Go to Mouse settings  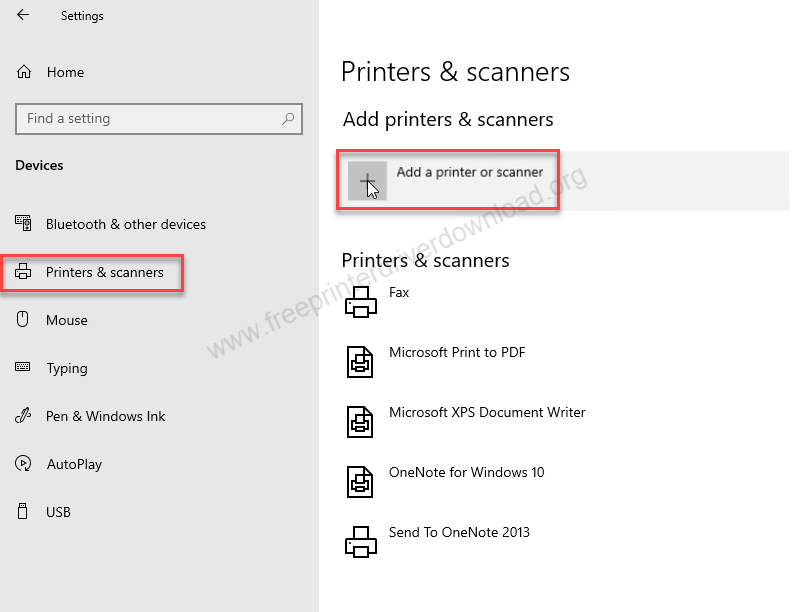67,320
